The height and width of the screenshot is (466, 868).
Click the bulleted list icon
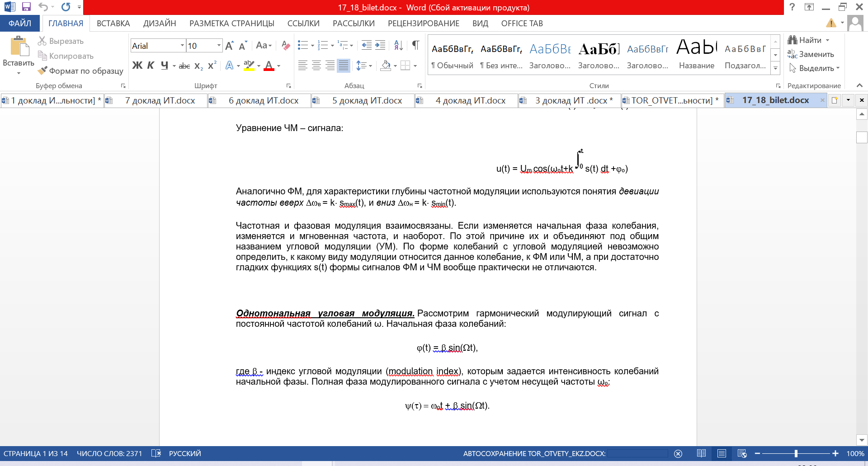303,45
